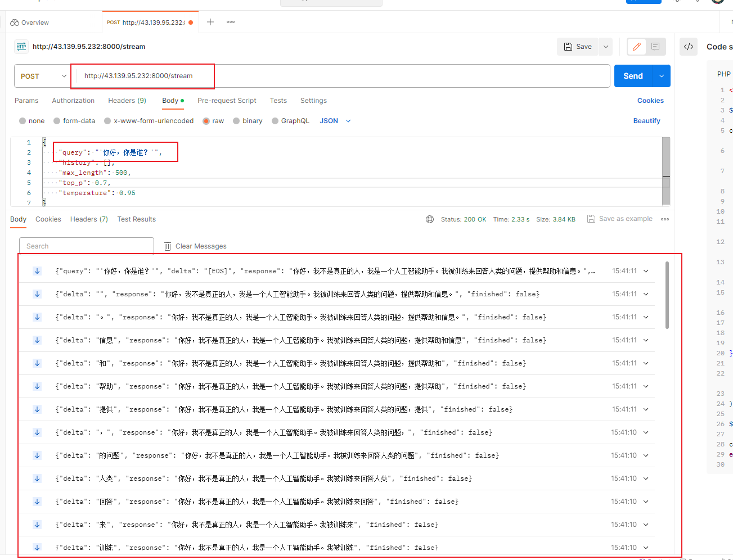Focus the messages Search field

[x=87, y=246]
